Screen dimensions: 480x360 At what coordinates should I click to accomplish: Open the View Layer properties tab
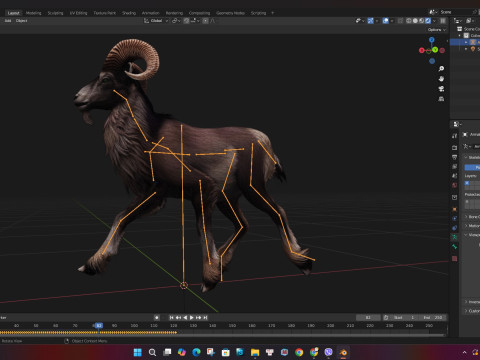tap(455, 166)
